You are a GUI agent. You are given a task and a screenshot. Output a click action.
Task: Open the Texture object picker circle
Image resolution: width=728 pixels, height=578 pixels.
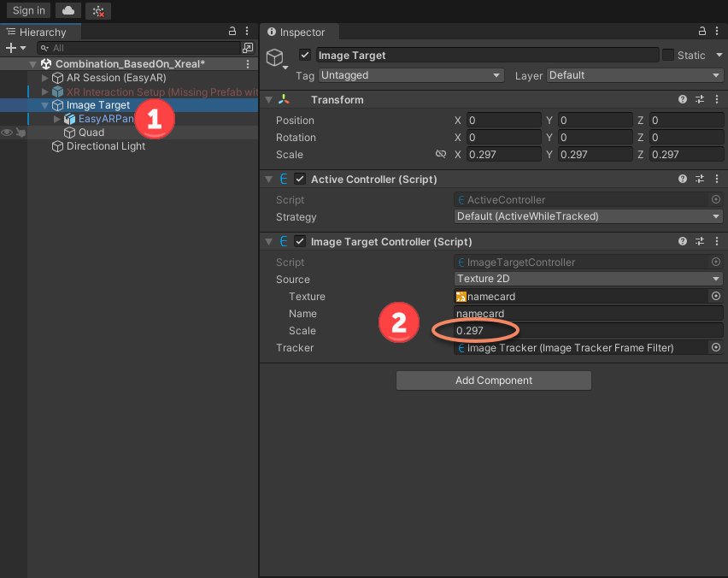tap(716, 297)
